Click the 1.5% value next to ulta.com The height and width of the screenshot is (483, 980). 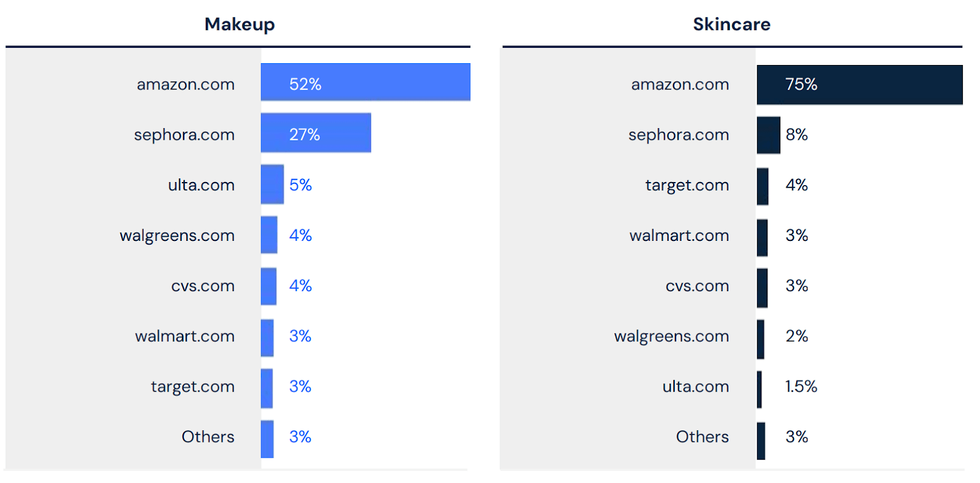point(801,387)
